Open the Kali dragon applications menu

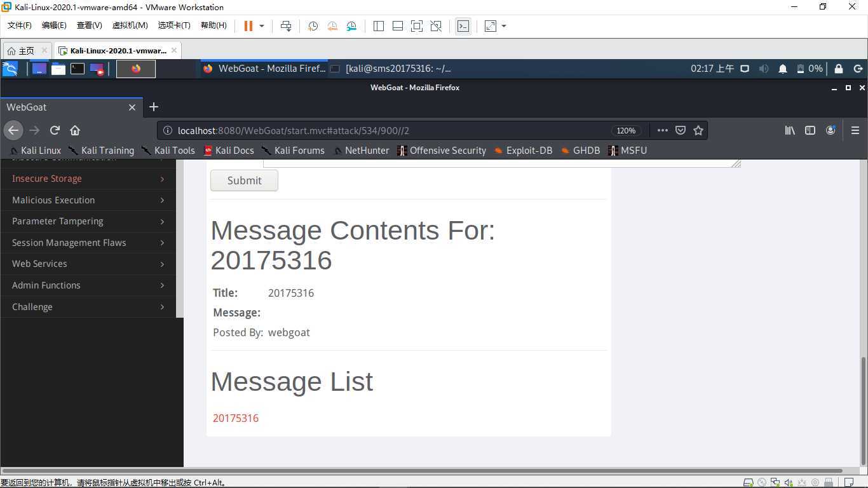click(10, 69)
